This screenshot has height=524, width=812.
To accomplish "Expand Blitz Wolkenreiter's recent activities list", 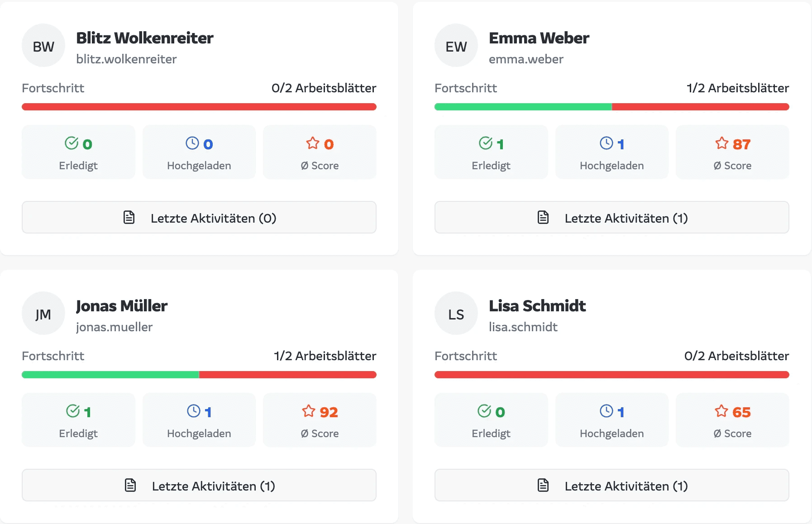I will point(199,217).
